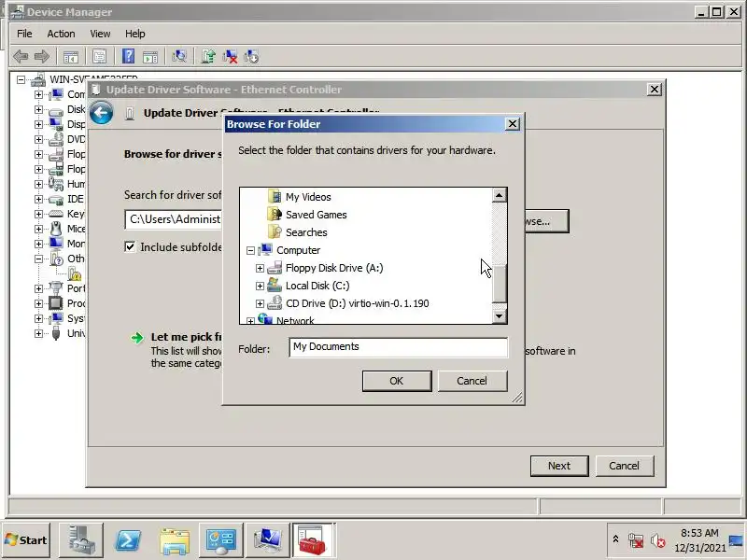This screenshot has height=560, width=747.
Task: Expand the CD Drive (D:) node
Action: tap(260, 303)
